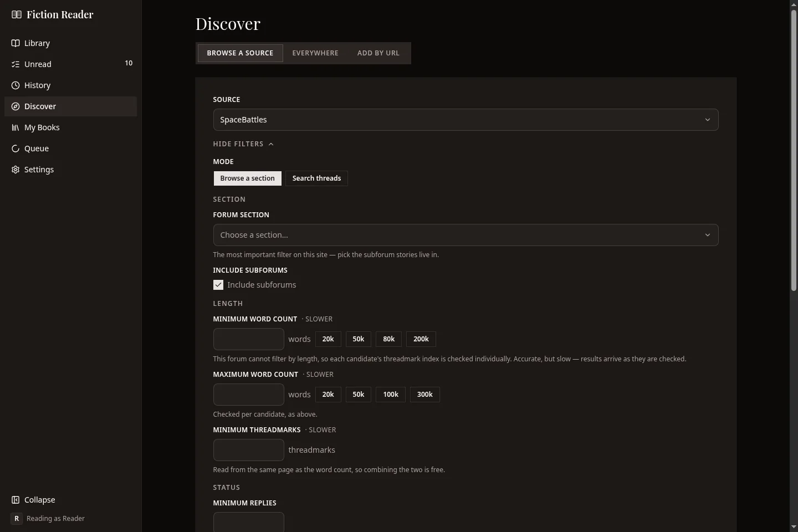Set maximum word count preset 20k
The image size is (798, 532).
328,395
